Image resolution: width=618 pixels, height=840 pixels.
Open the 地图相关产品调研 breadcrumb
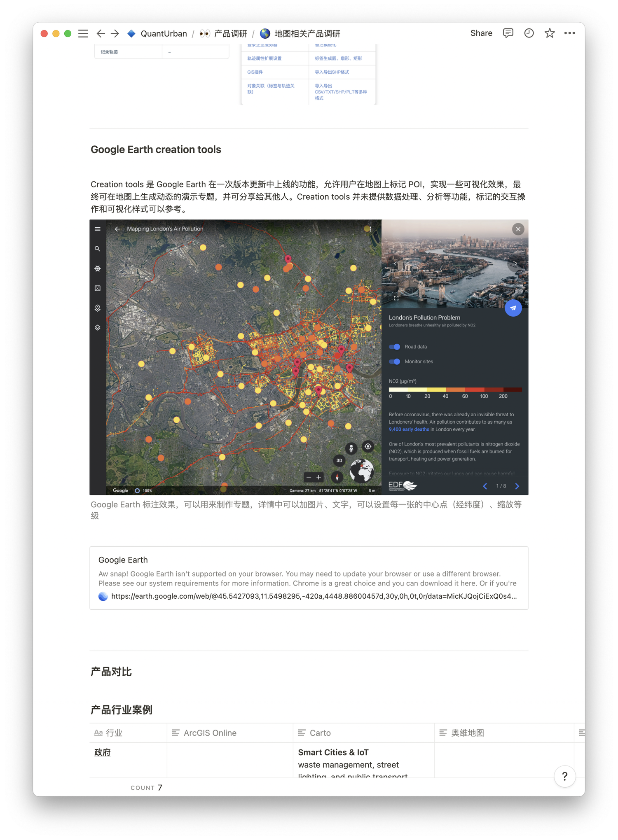point(300,33)
